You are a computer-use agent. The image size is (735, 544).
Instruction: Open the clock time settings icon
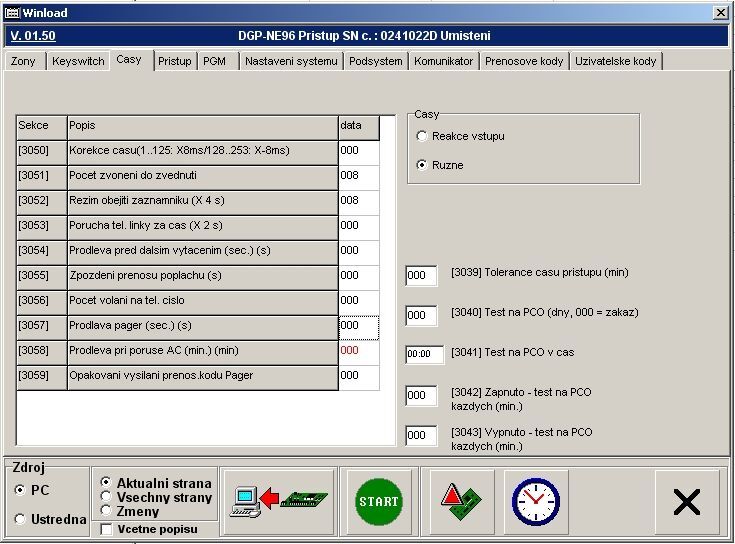(x=535, y=501)
